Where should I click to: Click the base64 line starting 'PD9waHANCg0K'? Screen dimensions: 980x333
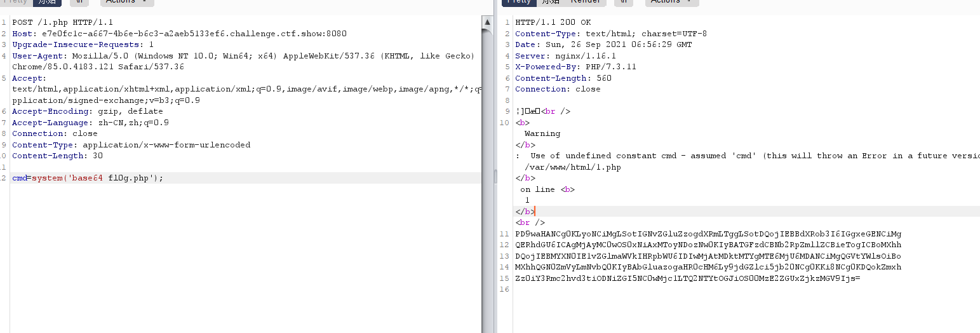pos(708,234)
